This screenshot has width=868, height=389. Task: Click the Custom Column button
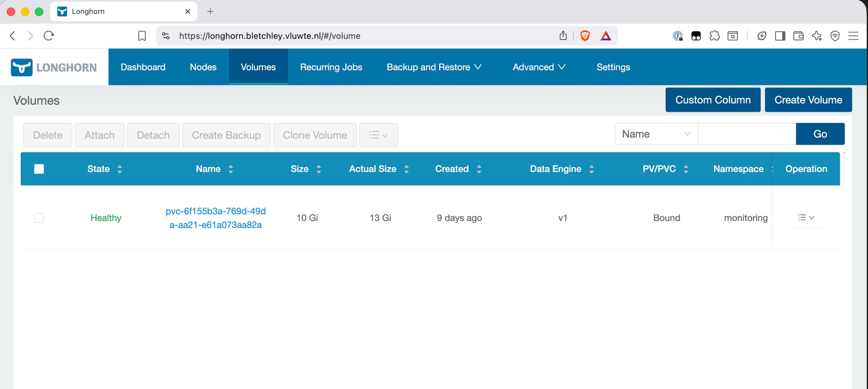coord(713,100)
